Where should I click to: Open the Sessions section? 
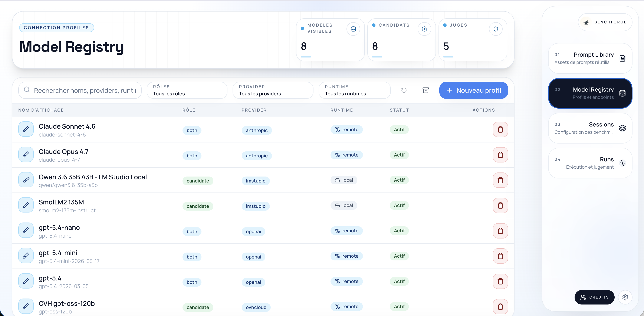[x=590, y=128]
